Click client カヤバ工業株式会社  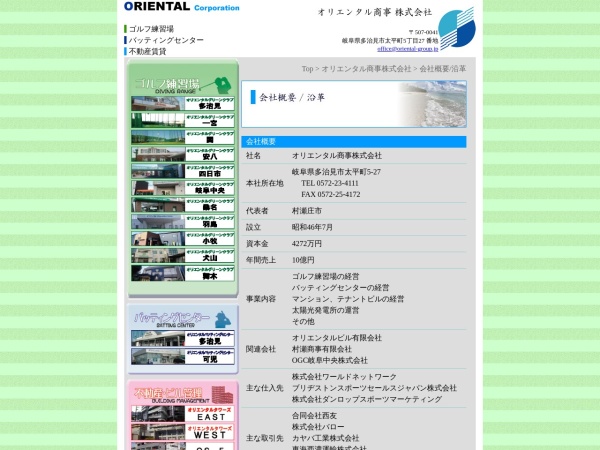326,438
